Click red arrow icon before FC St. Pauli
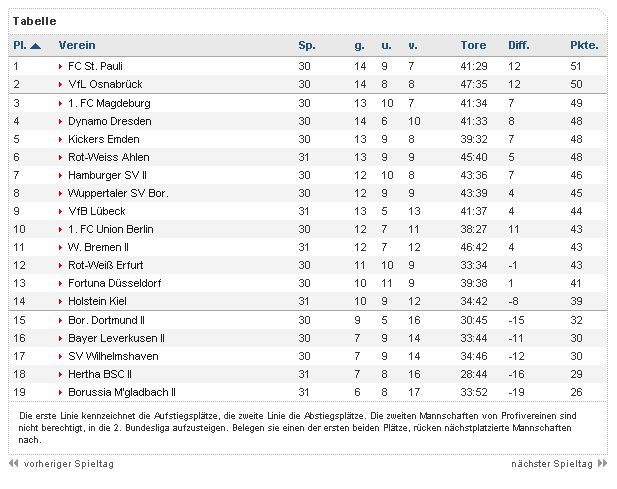Viewport: 617px width, 489px height. 60,66
